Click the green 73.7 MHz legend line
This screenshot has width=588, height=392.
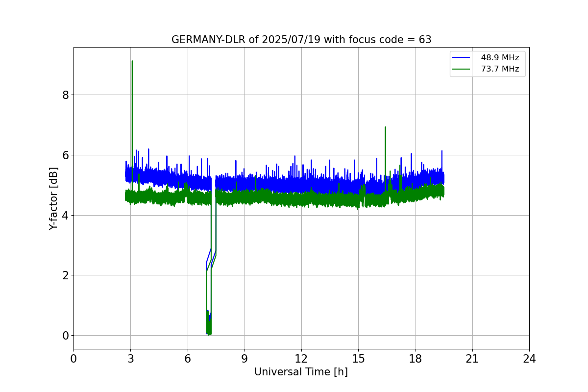(x=462, y=69)
